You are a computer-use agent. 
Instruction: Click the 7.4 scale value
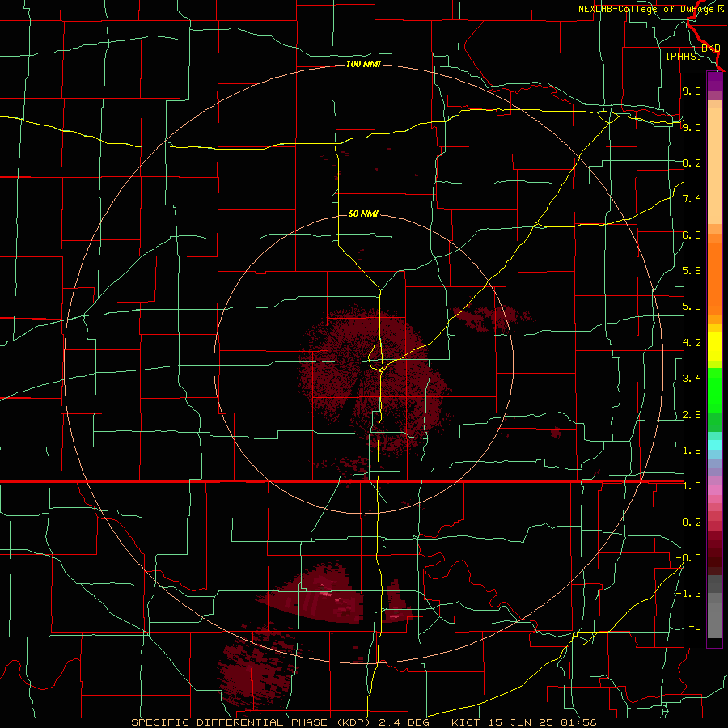(x=692, y=199)
